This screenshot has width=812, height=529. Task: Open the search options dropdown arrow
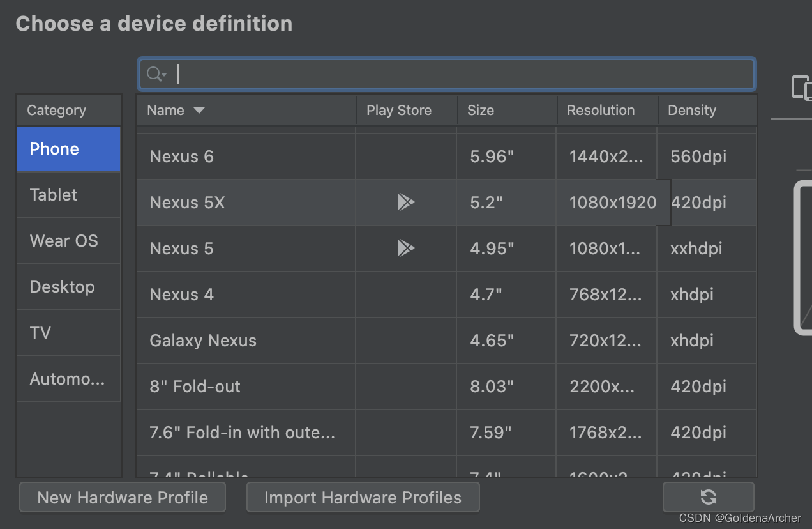164,75
